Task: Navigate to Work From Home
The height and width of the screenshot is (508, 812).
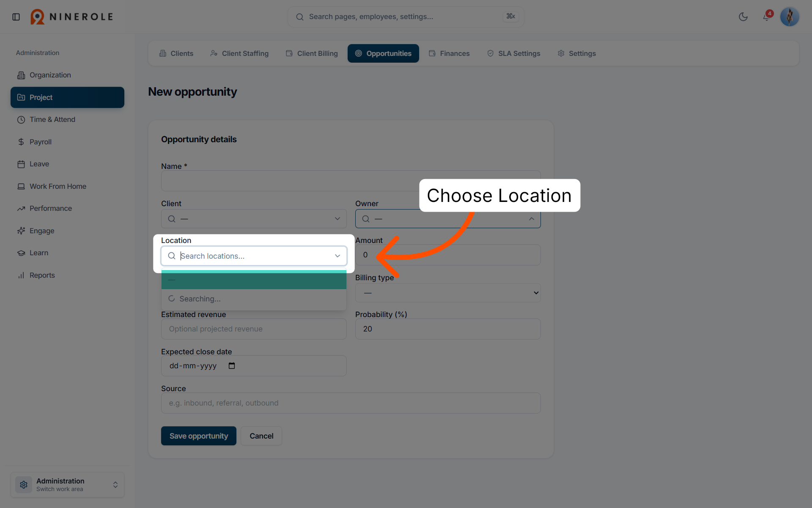Action: tap(67, 186)
